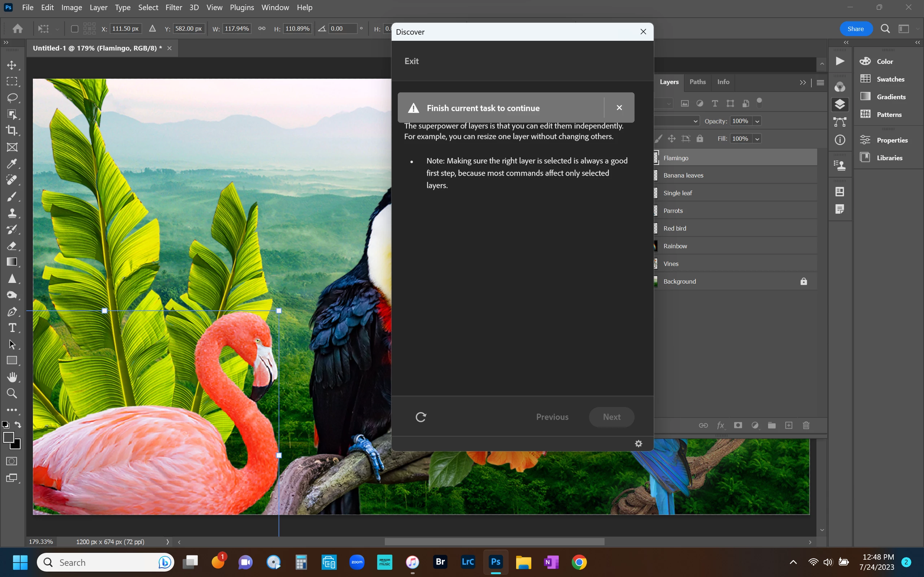
Task: Select the Crop tool
Action: point(12,131)
